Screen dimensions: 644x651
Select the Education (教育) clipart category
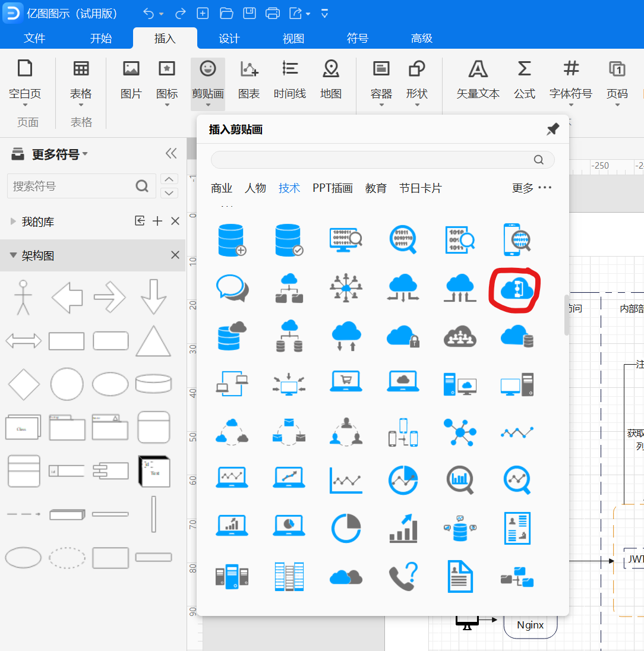coord(376,188)
